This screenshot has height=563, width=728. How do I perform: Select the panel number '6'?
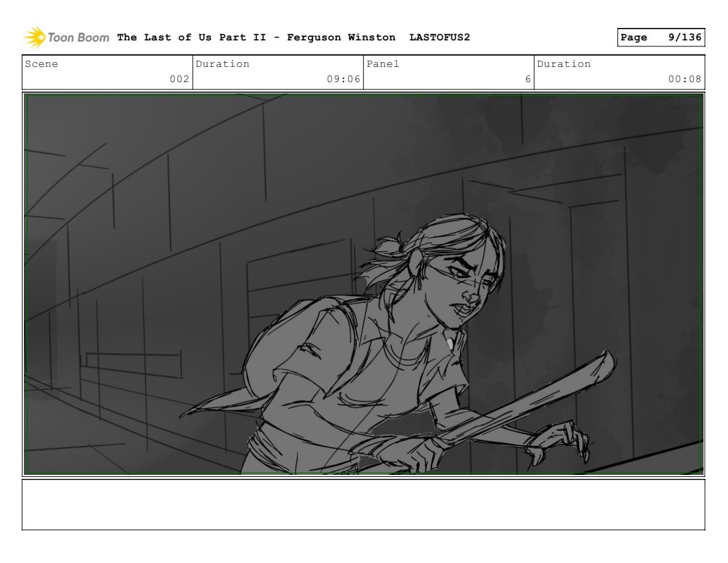528,79
